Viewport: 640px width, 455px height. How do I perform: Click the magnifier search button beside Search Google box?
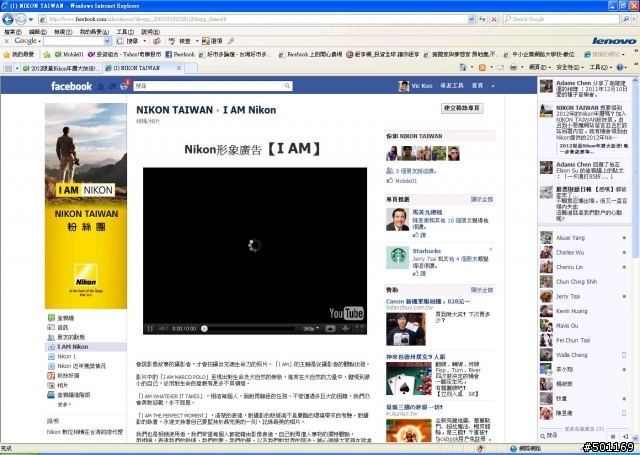[x=625, y=19]
